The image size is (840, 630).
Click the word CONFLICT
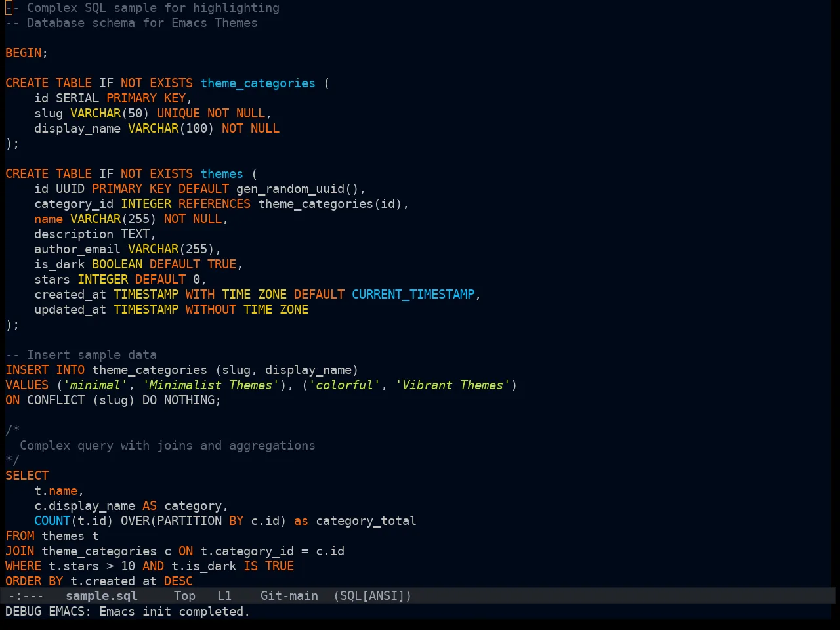pos(56,400)
